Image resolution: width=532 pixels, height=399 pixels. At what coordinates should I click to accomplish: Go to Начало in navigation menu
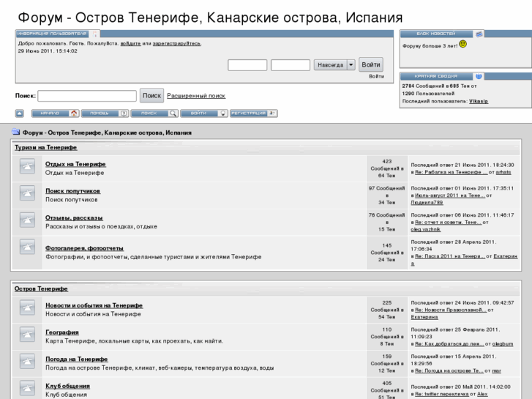point(54,113)
